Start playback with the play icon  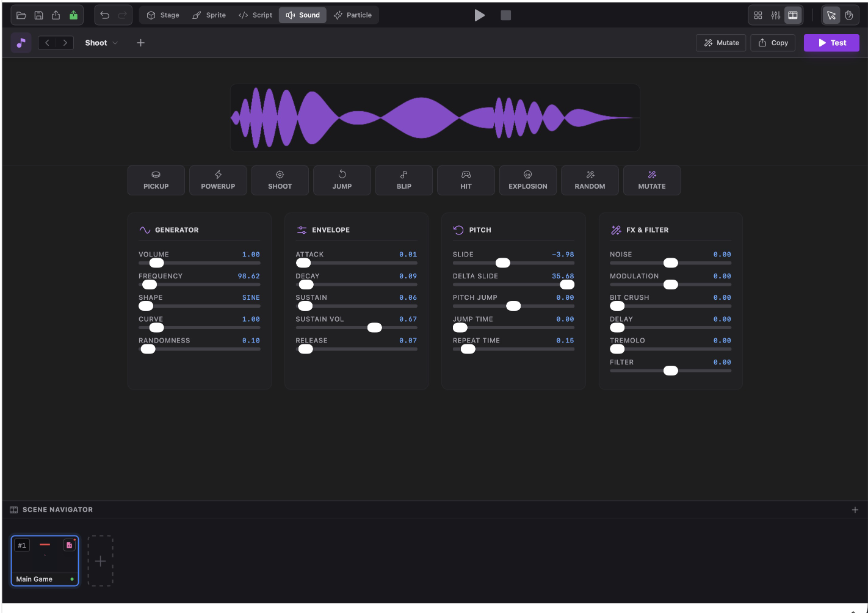point(480,15)
